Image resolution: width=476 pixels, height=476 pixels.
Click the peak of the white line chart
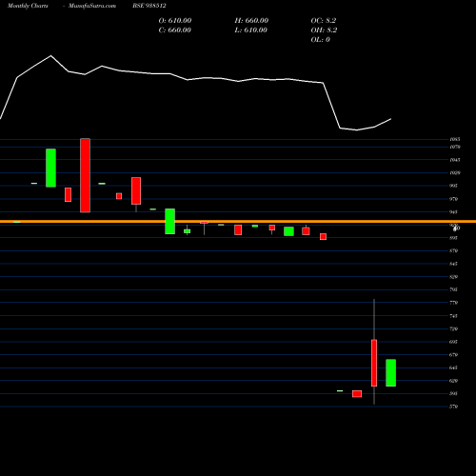point(50,56)
